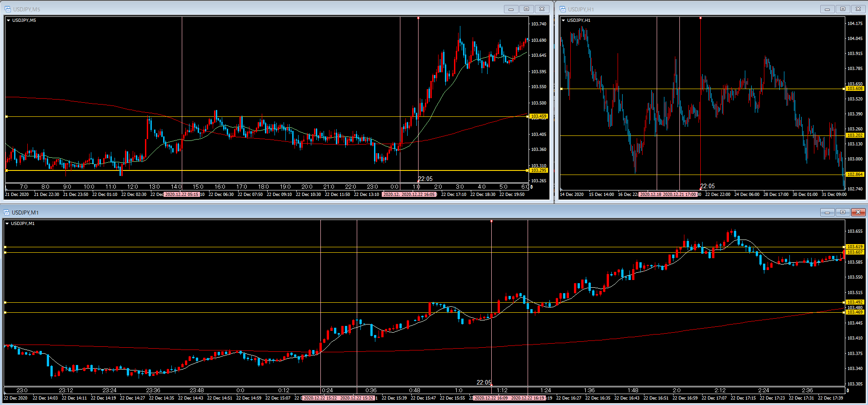The image size is (868, 405).
Task: Select the 103.459 price label on M5
Action: [x=539, y=116]
